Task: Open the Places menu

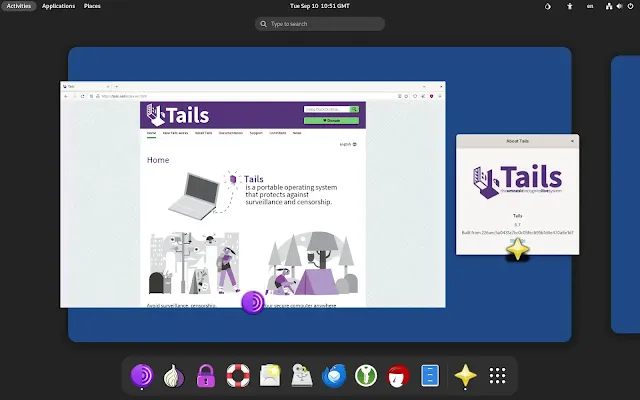Action: [x=92, y=6]
